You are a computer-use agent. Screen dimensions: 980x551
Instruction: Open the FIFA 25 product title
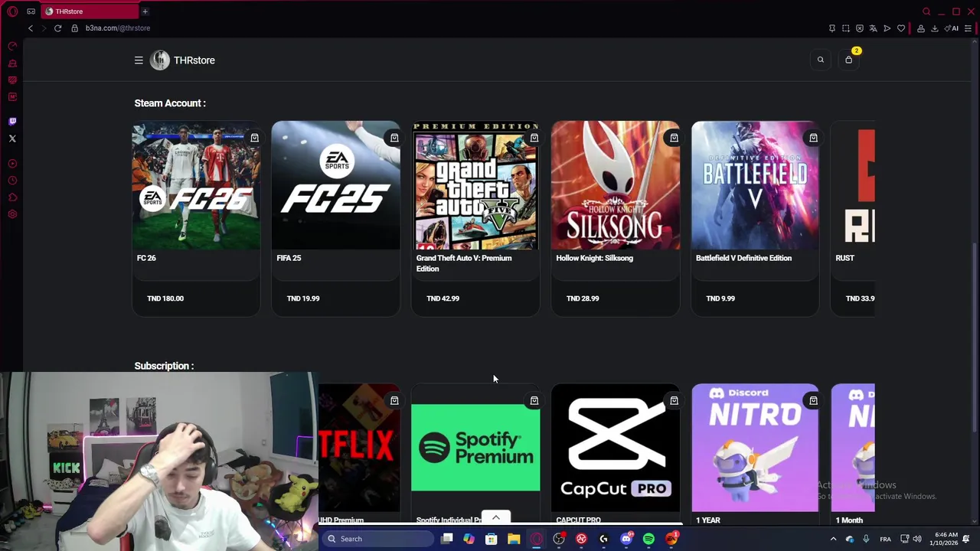point(289,258)
